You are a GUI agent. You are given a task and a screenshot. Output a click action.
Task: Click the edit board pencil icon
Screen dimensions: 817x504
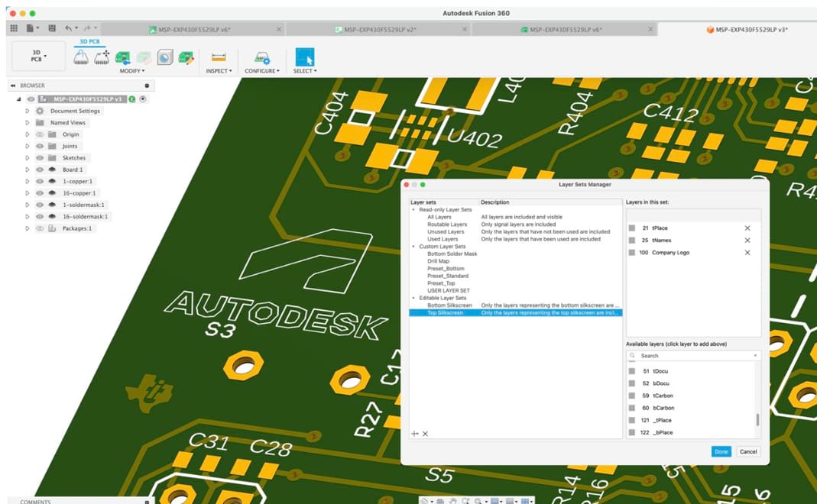coord(186,58)
